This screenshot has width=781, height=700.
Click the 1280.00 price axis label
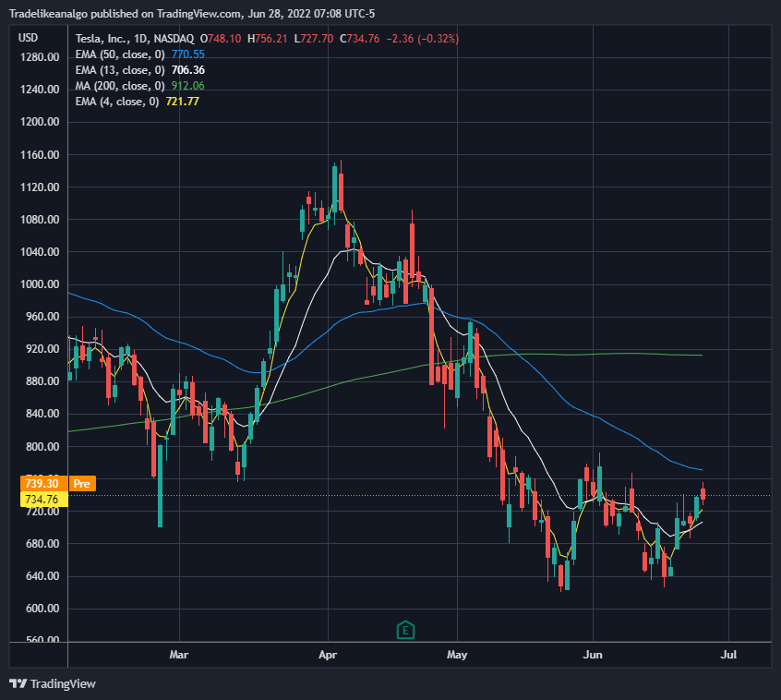[40, 57]
